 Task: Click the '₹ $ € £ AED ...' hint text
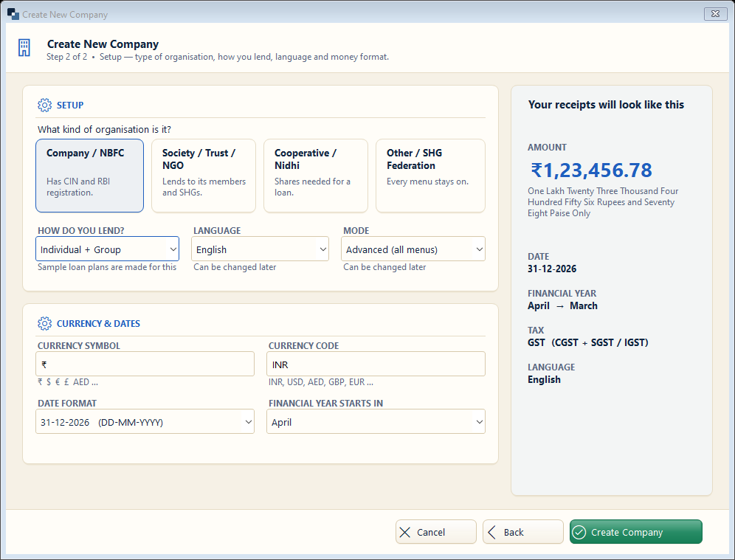tap(68, 382)
